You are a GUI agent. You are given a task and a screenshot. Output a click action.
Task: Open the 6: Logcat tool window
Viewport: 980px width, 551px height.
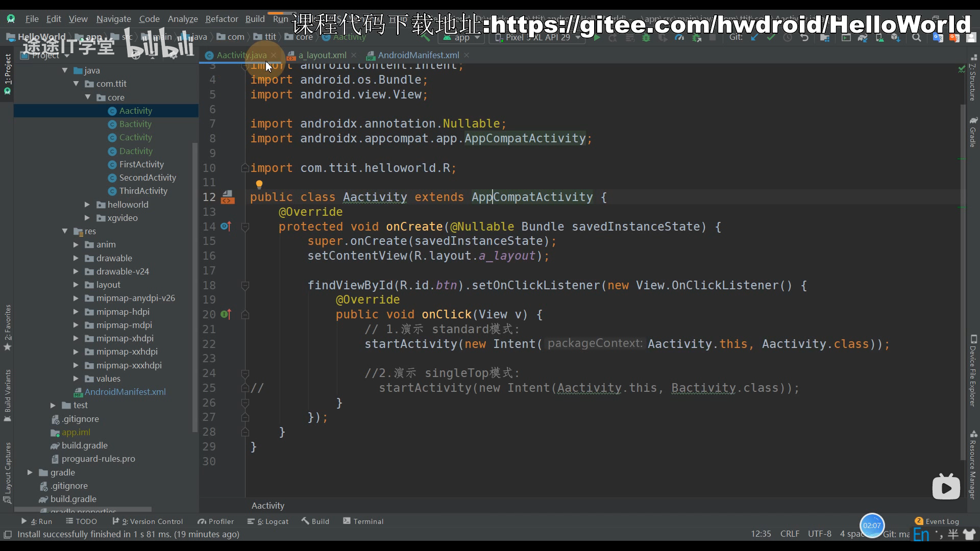(268, 521)
